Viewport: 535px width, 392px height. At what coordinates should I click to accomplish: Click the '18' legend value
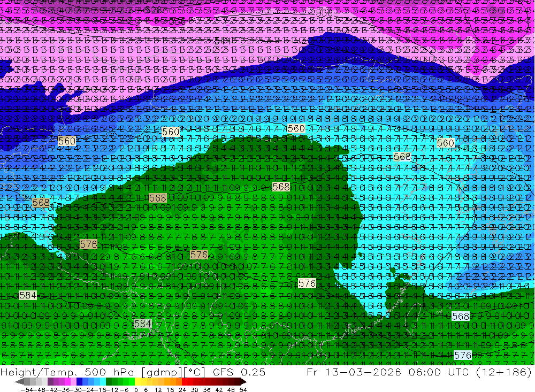coord(170,390)
